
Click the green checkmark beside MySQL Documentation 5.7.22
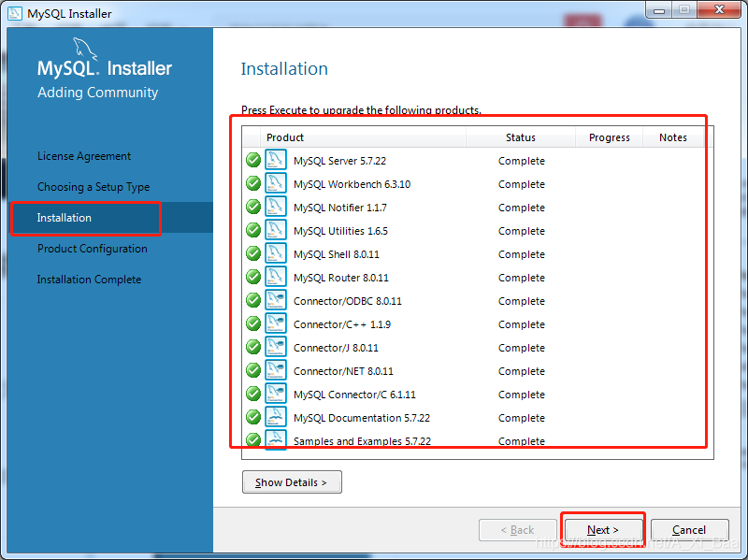pos(253,417)
